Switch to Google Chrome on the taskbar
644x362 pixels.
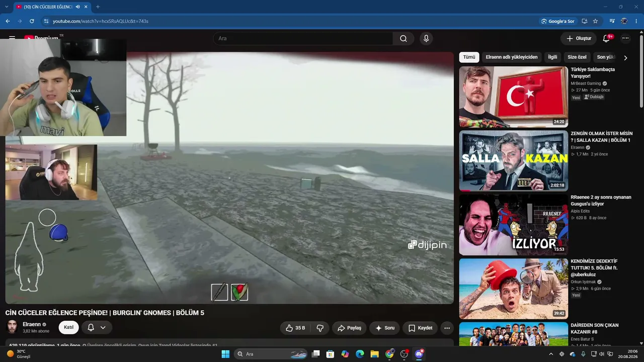[389, 354]
